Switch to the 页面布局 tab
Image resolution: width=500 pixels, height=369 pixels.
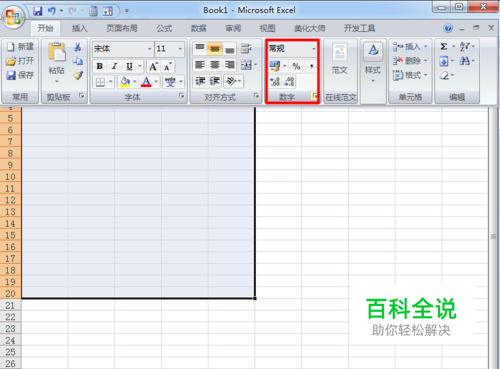coord(122,28)
